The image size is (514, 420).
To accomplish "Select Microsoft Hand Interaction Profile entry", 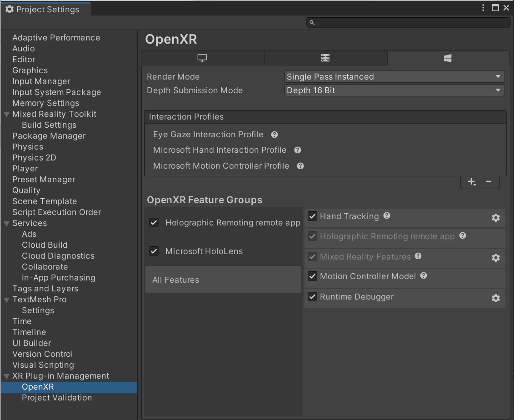I will [x=220, y=150].
